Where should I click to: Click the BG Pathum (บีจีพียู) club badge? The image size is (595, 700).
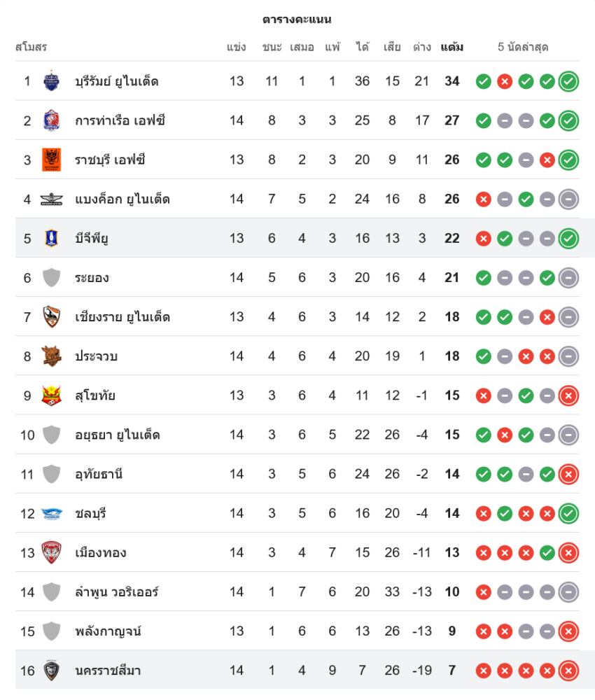51,239
